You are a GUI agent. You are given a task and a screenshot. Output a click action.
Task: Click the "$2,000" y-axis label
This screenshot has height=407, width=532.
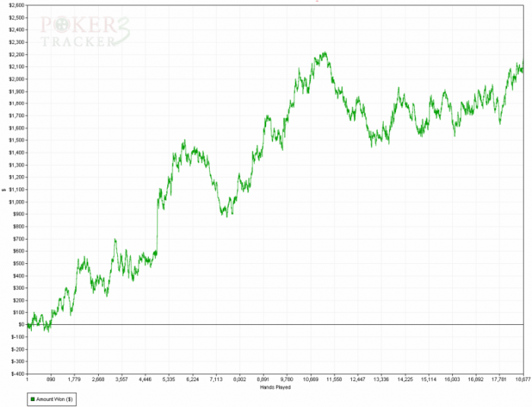tap(16, 79)
